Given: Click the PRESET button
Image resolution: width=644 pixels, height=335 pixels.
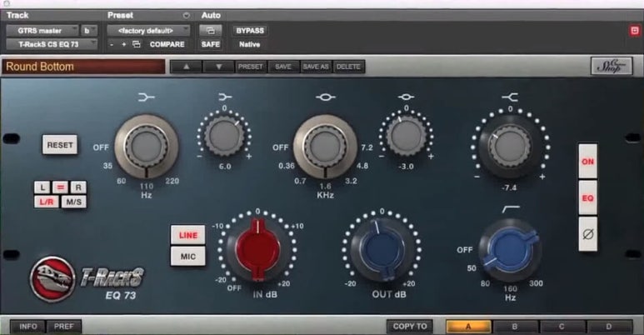Looking at the screenshot, I should click(x=250, y=67).
